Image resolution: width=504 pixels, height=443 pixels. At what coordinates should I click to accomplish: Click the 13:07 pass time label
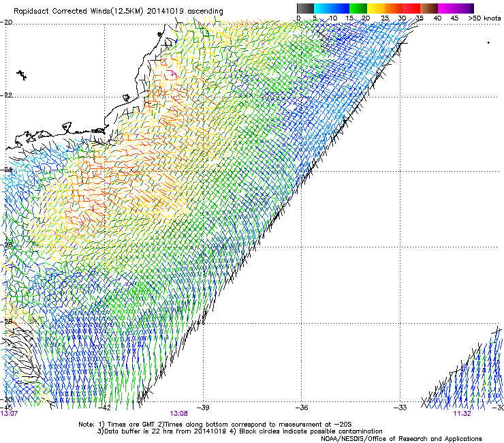(x=9, y=414)
